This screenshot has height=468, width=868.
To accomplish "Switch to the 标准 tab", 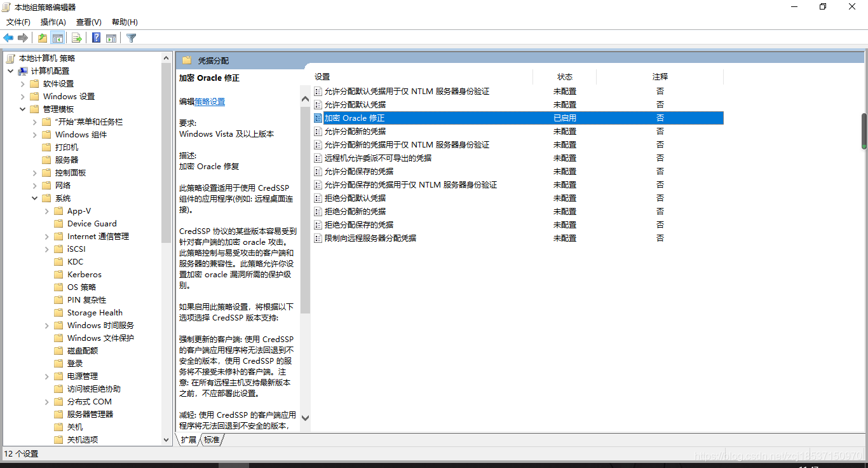I will (x=212, y=439).
